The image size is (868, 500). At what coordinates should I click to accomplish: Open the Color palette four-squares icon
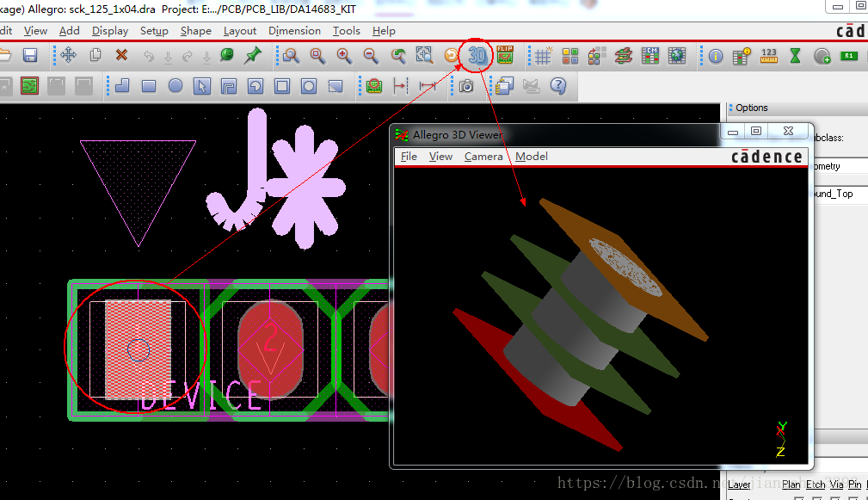(x=570, y=56)
